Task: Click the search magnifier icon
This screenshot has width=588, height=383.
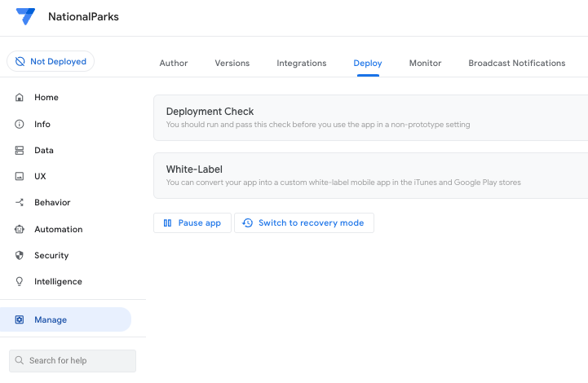Action: tap(19, 360)
